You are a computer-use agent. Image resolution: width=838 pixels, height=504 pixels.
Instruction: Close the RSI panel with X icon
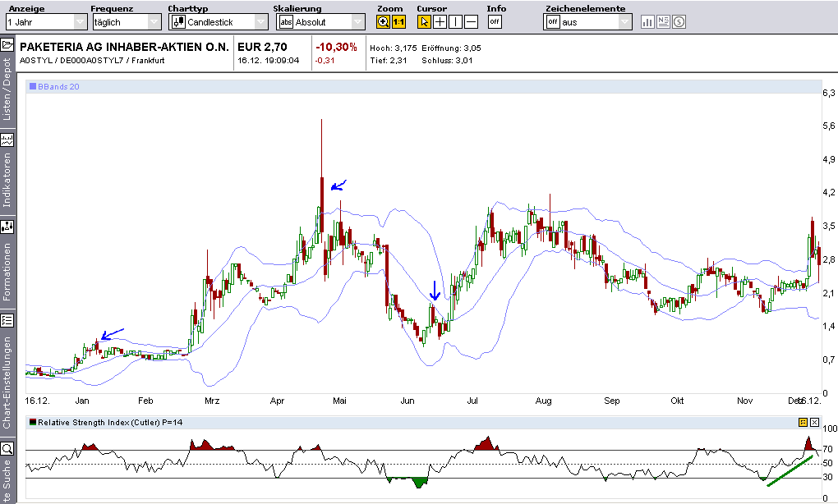click(x=814, y=422)
